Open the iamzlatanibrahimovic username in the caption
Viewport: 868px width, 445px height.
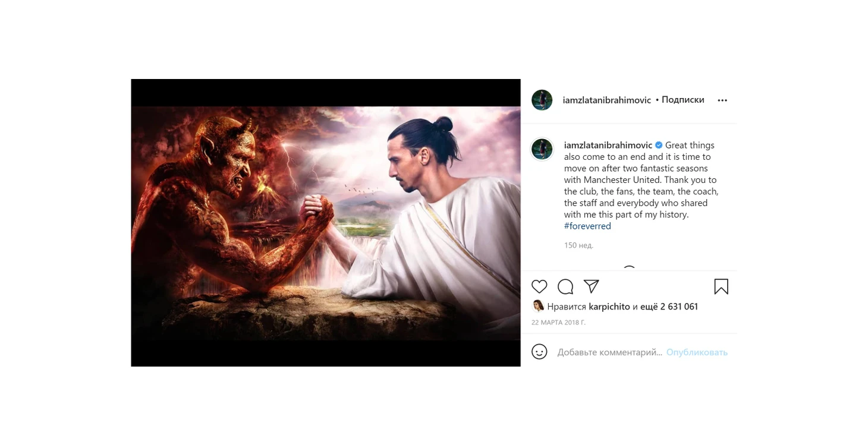click(608, 145)
